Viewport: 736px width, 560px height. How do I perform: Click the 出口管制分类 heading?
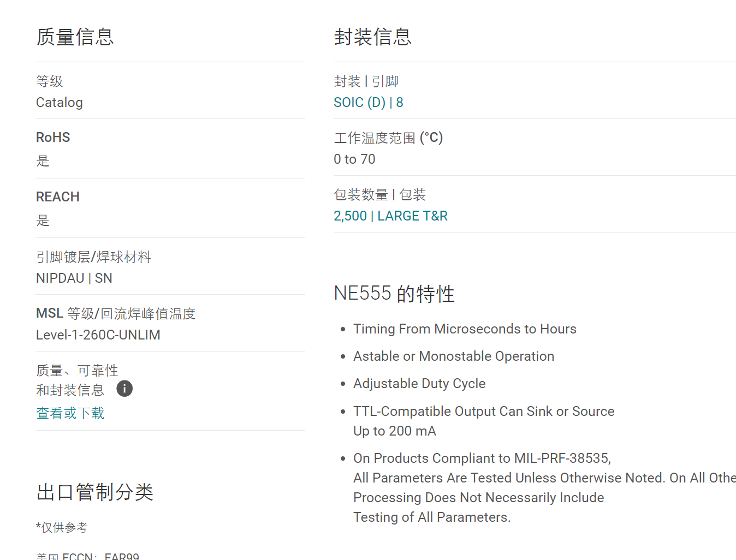(94, 492)
